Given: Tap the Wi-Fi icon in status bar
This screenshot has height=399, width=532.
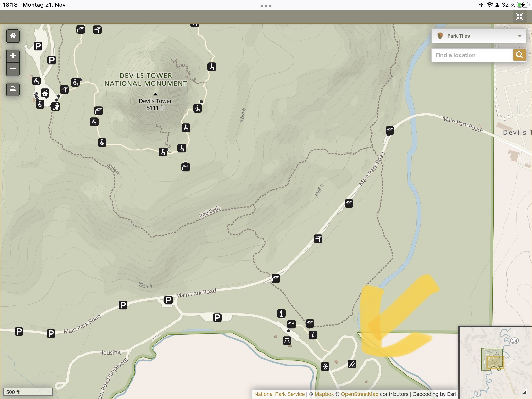Looking at the screenshot, I should click(489, 5).
